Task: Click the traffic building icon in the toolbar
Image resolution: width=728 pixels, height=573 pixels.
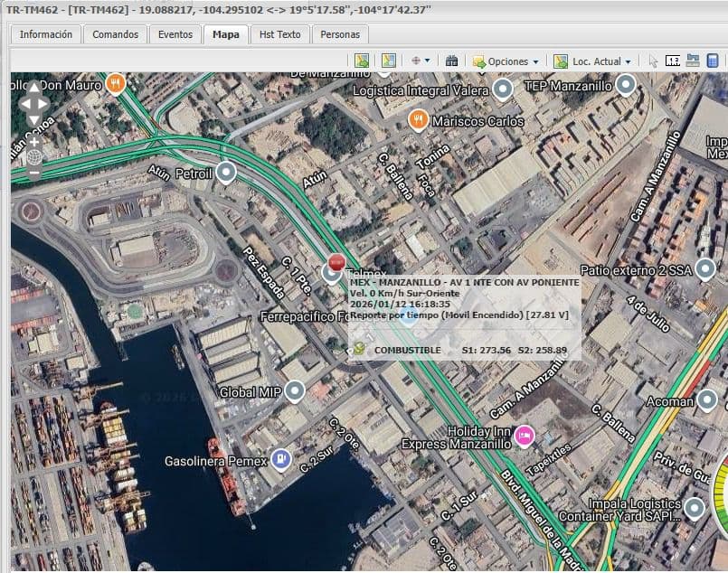Action: pos(452,61)
